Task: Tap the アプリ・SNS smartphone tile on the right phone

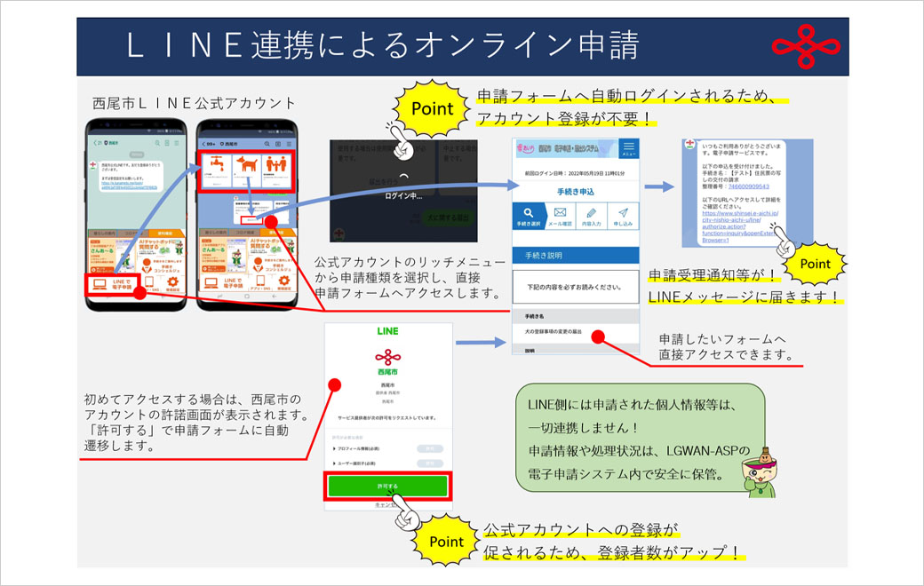Action: 259,283
